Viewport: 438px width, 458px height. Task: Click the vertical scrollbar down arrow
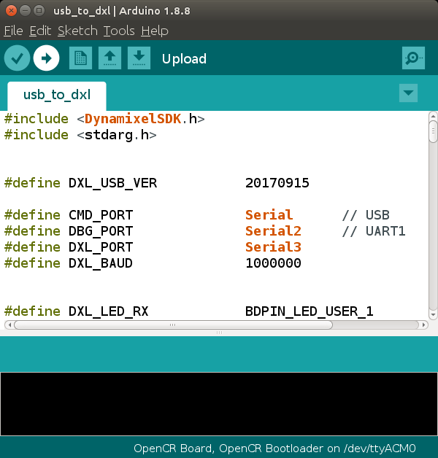[x=433, y=314]
